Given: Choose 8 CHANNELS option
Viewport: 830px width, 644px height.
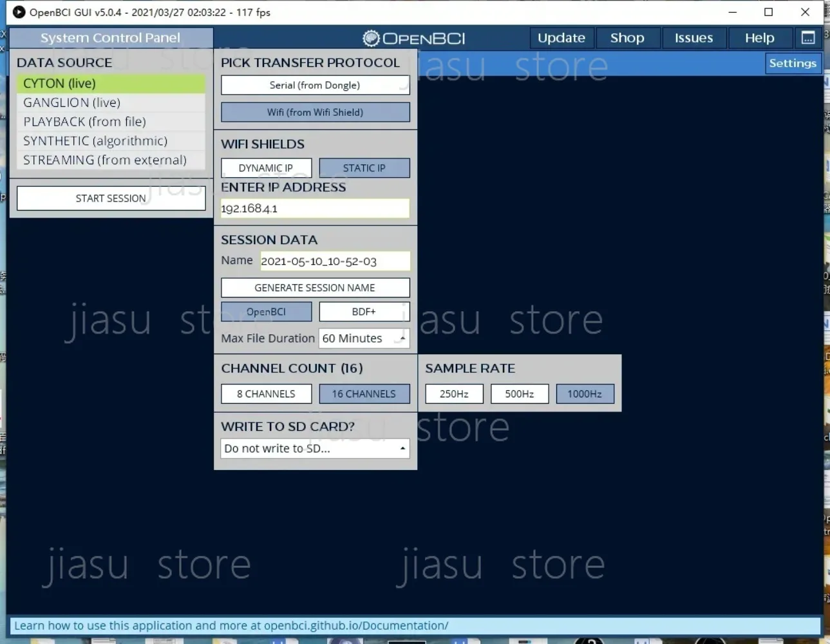Looking at the screenshot, I should 266,393.
